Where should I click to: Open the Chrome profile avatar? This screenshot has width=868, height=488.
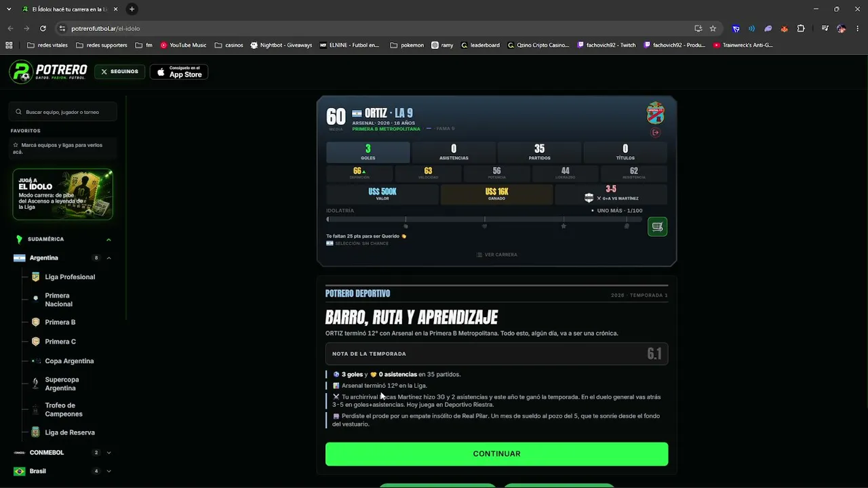(842, 28)
